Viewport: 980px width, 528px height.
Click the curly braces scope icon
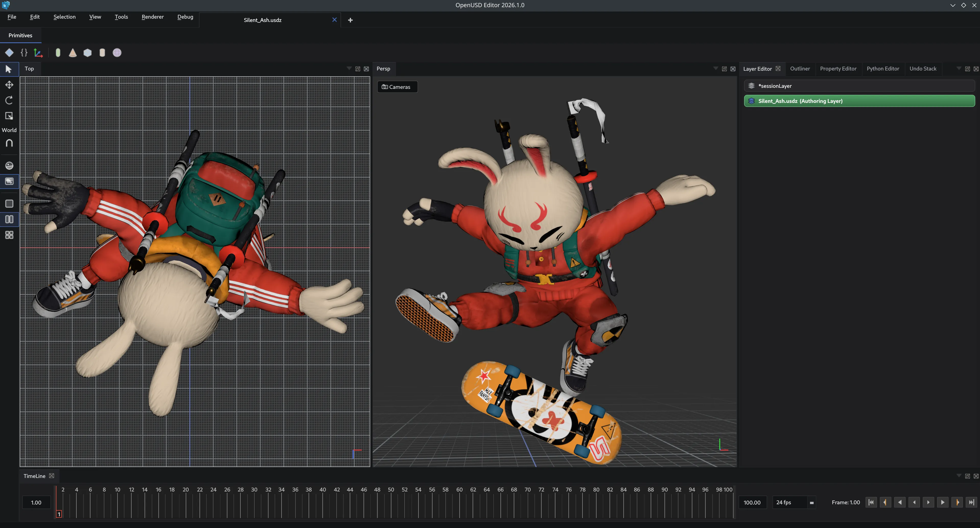tap(24, 52)
